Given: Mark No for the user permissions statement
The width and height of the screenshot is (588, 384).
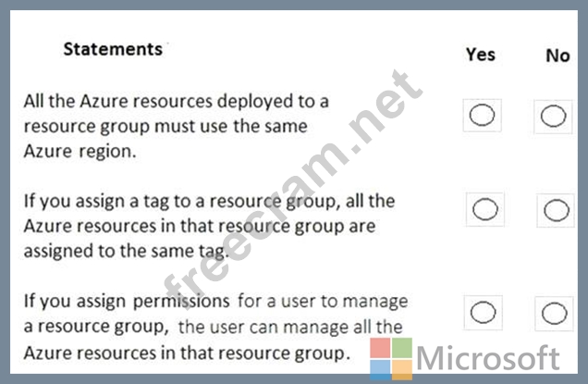Looking at the screenshot, I should [x=555, y=314].
